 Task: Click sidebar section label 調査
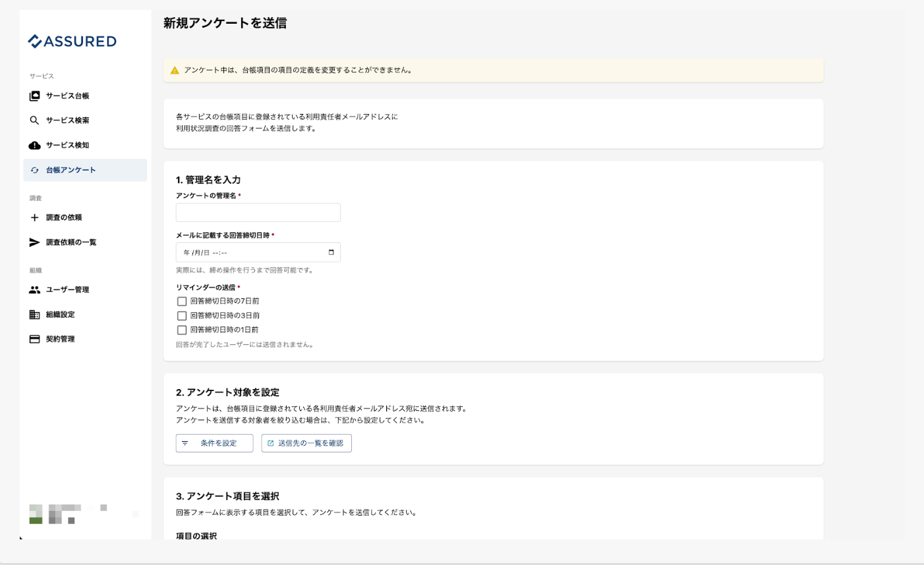click(x=36, y=198)
